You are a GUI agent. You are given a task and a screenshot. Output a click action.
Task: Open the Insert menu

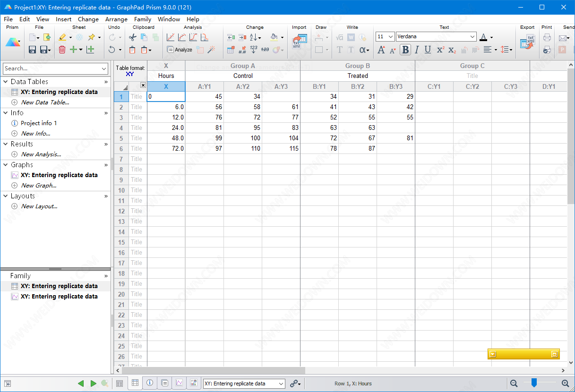tap(64, 19)
